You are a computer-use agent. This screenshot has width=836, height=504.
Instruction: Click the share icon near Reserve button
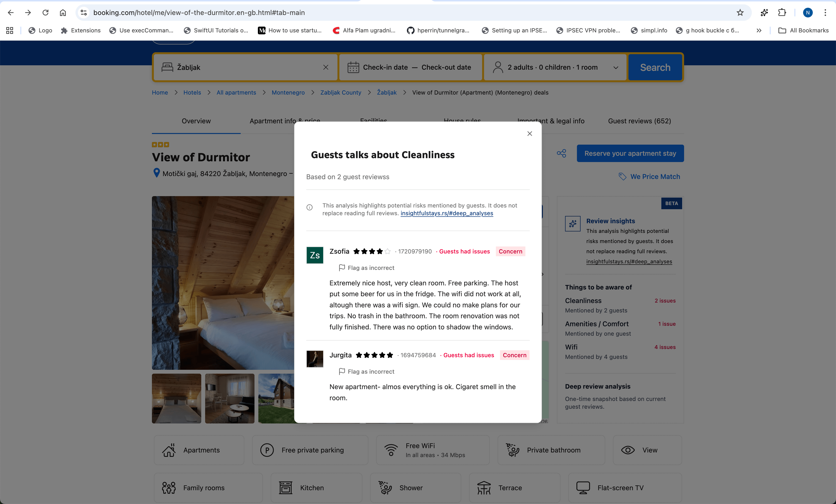(561, 153)
